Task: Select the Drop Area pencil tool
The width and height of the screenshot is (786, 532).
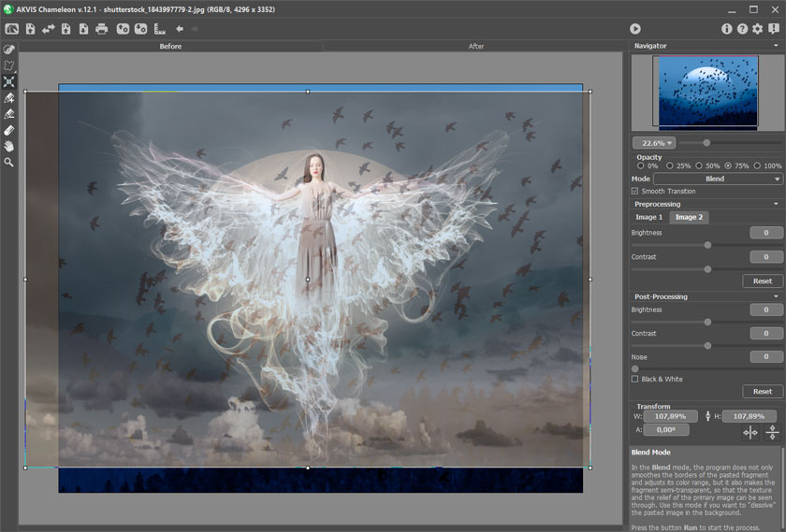Action: 9,114
